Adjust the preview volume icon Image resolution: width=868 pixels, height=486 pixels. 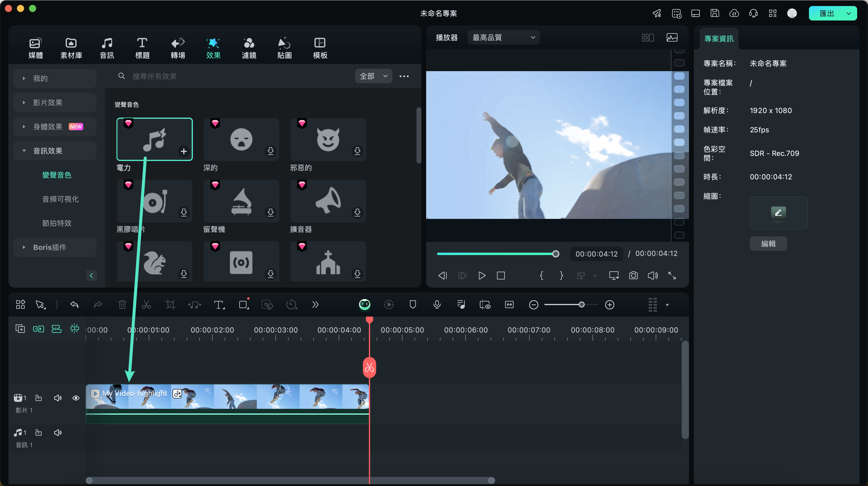pyautogui.click(x=653, y=275)
